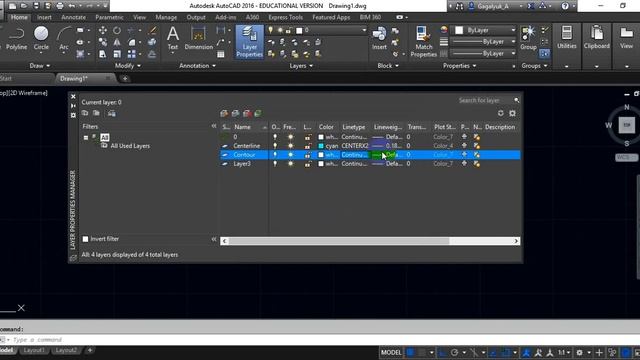This screenshot has width=640, height=360.
Task: Expand the Block panel dropdown
Action: tap(388, 66)
